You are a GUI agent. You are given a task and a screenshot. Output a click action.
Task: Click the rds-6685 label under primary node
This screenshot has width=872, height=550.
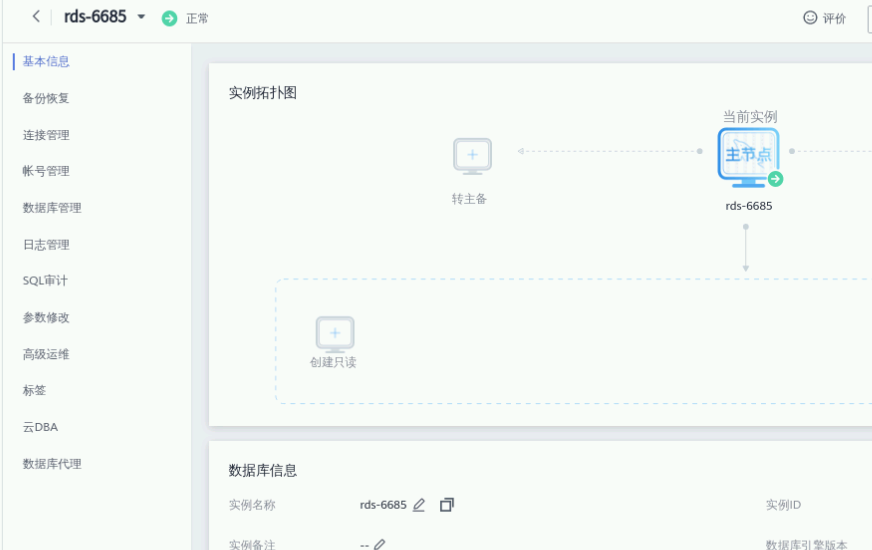point(749,206)
